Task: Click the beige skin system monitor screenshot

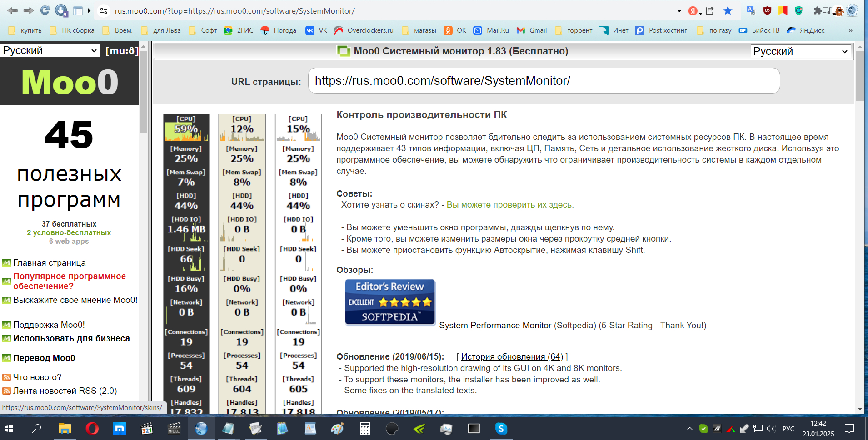Action: click(x=242, y=264)
